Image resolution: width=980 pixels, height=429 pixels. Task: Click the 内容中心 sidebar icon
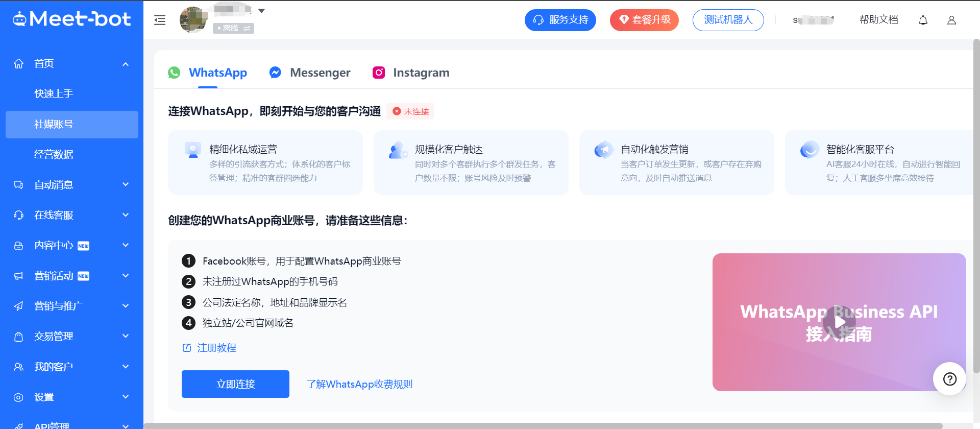point(18,246)
